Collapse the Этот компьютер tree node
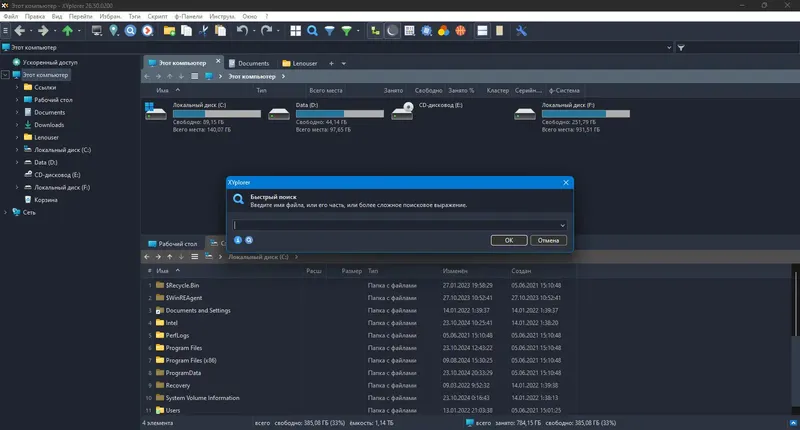The width and height of the screenshot is (800, 430). point(6,75)
